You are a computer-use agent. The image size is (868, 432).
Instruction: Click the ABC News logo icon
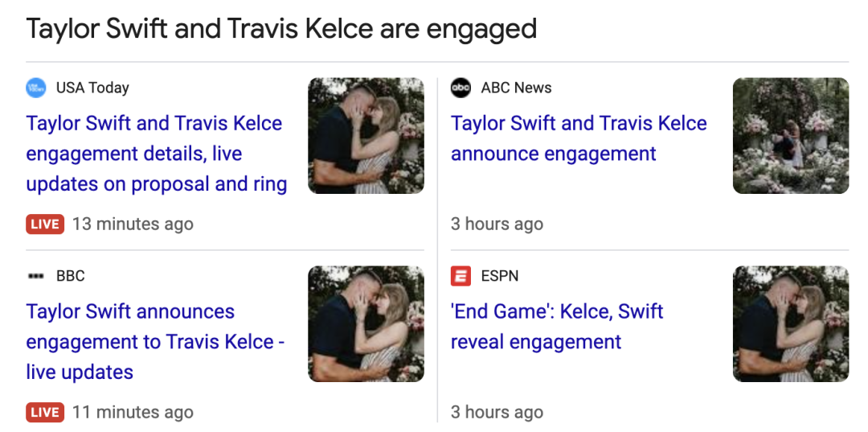(x=461, y=88)
